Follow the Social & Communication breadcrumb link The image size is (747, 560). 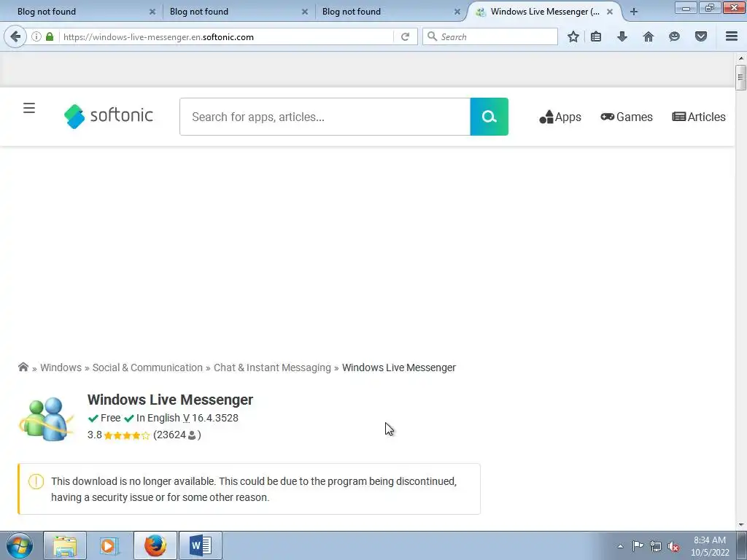(x=147, y=367)
